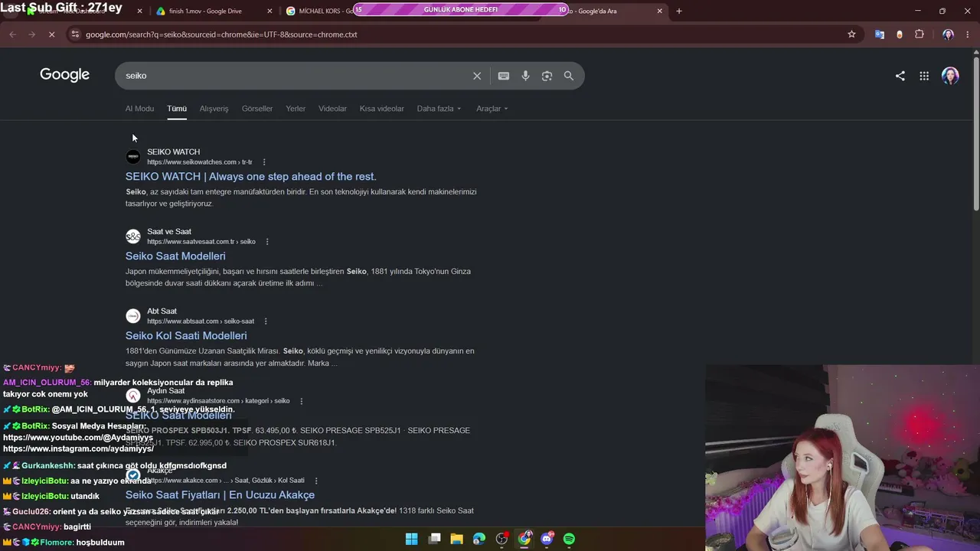Open the Windows Start menu
The height and width of the screenshot is (551, 980).
tap(412, 539)
